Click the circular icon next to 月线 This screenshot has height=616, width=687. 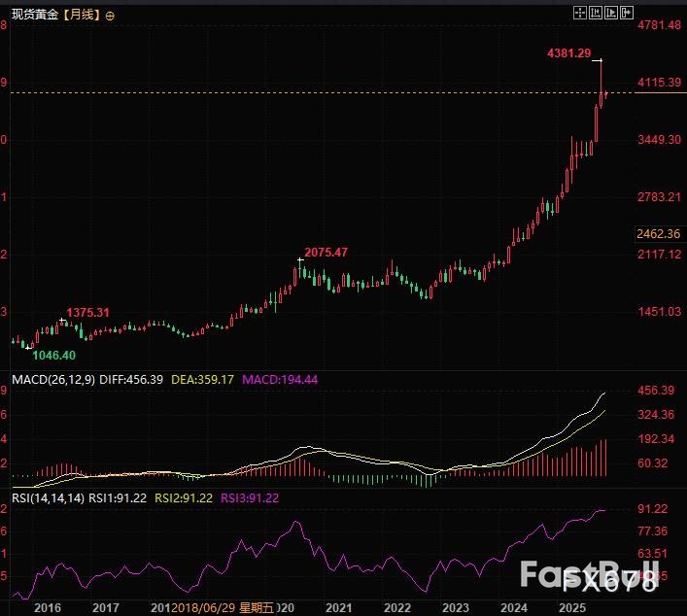(x=109, y=17)
